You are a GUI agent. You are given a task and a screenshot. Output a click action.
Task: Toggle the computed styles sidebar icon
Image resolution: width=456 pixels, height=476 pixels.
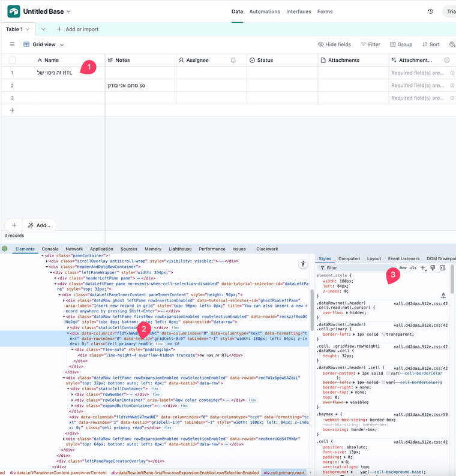pos(442,268)
